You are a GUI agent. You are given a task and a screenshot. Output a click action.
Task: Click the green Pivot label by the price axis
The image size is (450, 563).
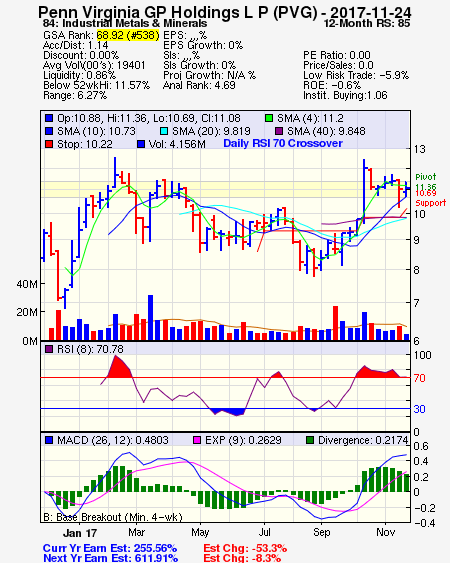coord(426,177)
